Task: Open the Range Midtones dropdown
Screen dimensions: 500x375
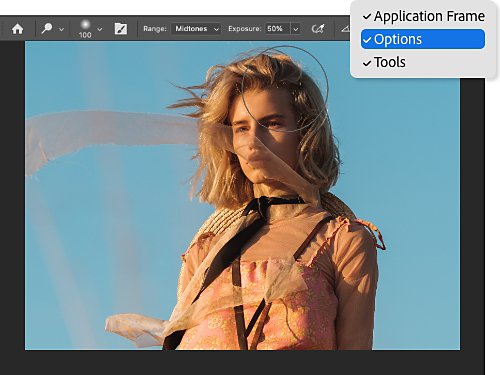Action: coord(196,29)
